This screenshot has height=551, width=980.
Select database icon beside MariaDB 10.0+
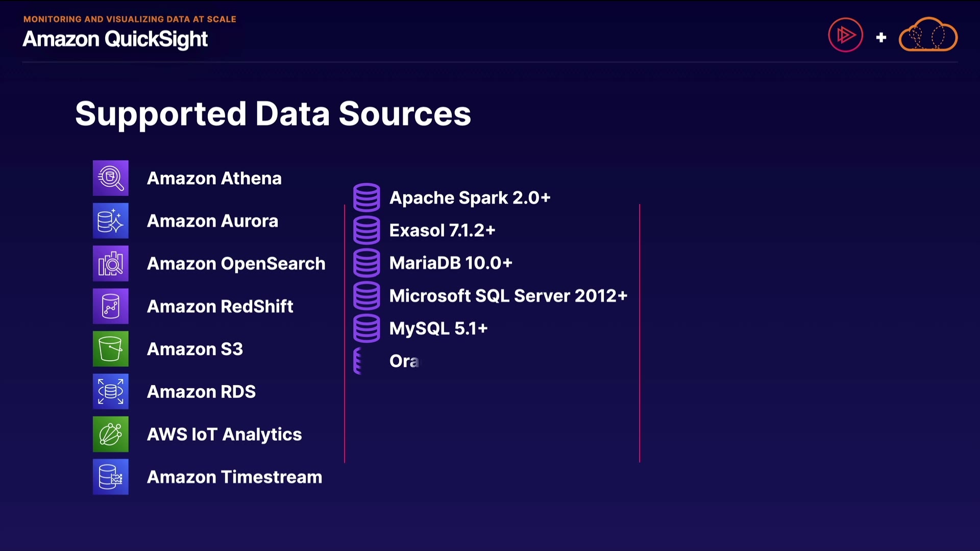[x=366, y=263]
